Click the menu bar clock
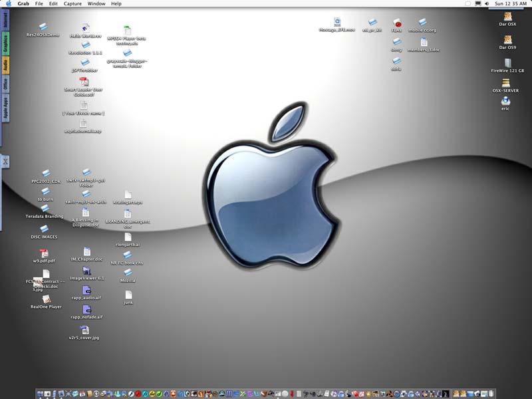 pyautogui.click(x=511, y=4)
